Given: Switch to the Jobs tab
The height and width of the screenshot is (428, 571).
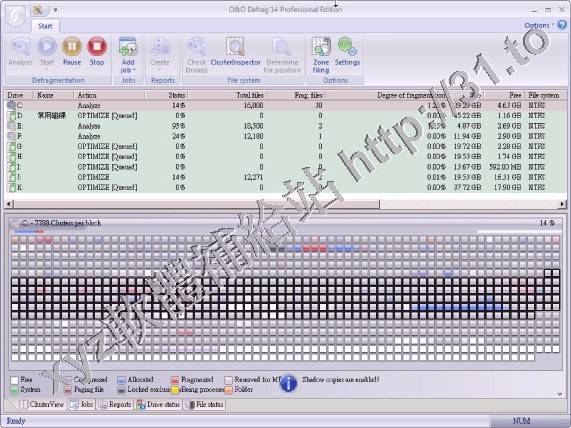Looking at the screenshot, I should pyautogui.click(x=82, y=404).
